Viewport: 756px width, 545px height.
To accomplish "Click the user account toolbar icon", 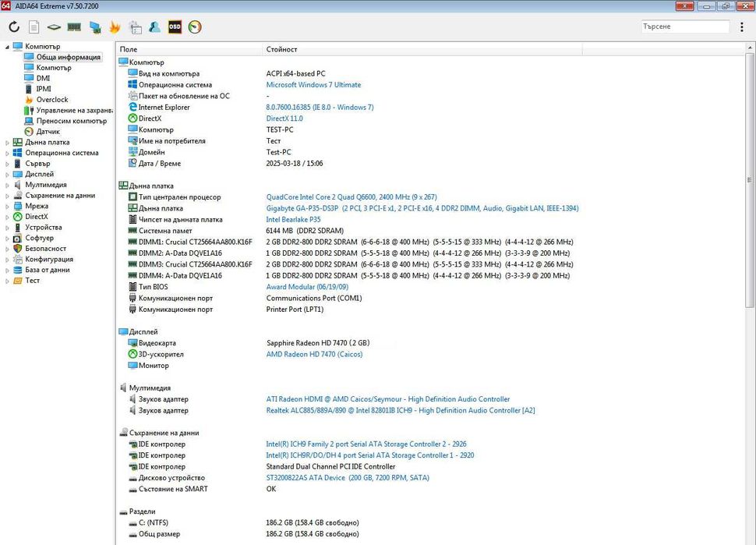I will coord(155,27).
